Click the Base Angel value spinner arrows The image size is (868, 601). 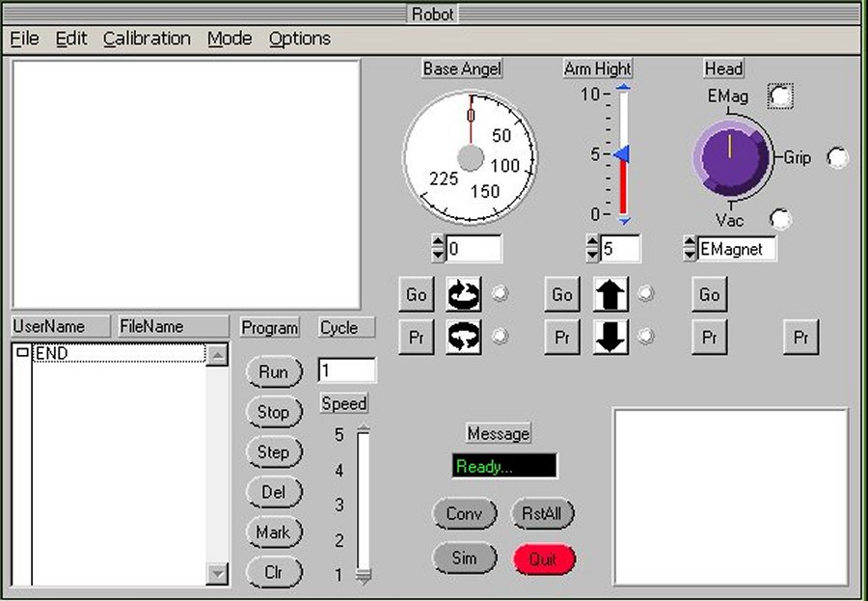[x=438, y=249]
